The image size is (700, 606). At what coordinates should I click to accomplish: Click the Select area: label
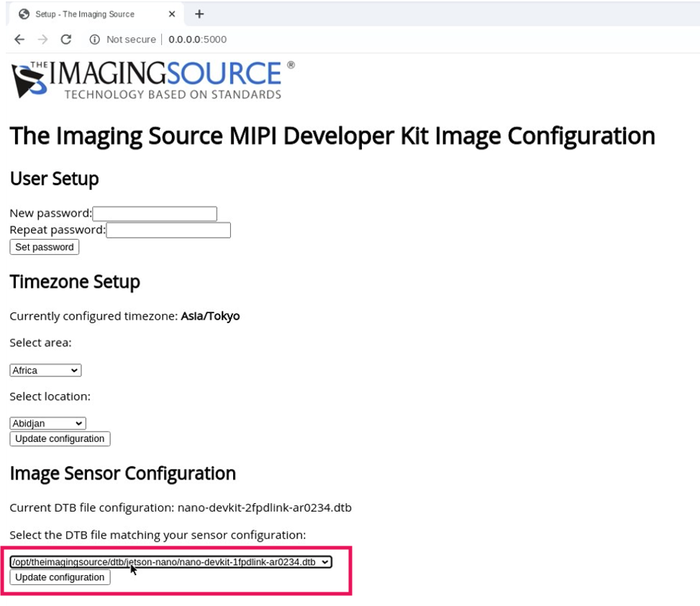click(40, 343)
